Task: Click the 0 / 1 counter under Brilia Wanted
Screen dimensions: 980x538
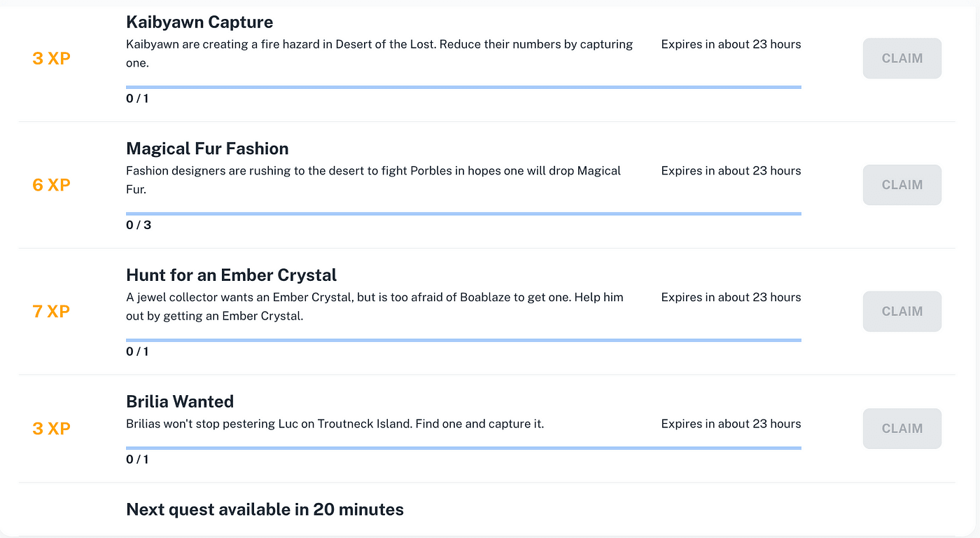Action: (x=137, y=459)
